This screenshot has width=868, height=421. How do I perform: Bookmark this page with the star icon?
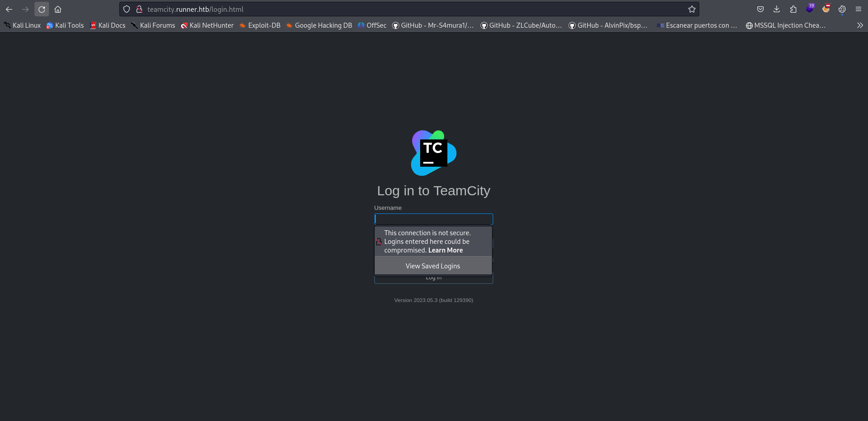click(691, 9)
